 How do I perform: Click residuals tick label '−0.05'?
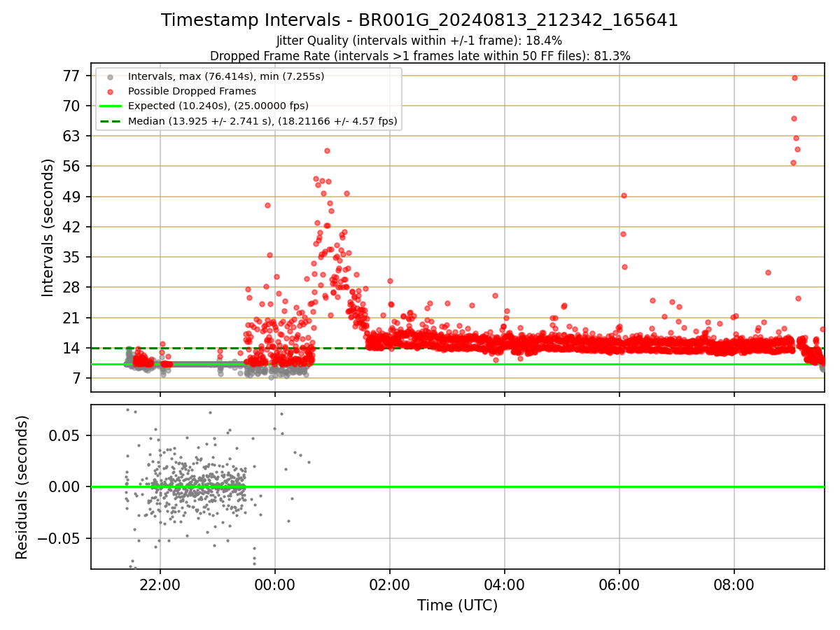(59, 538)
